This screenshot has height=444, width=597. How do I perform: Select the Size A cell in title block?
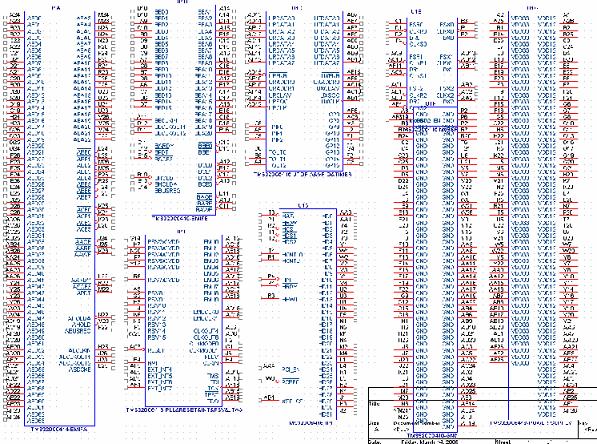pos(375,426)
